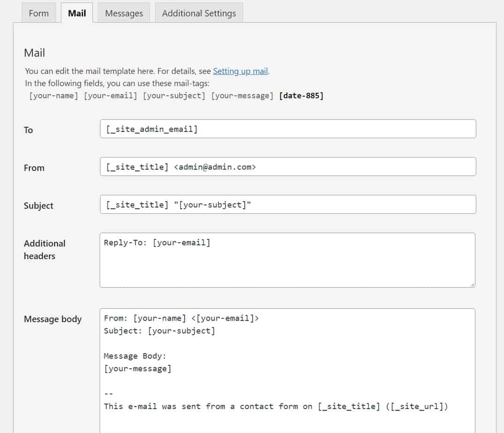The height and width of the screenshot is (433, 504).
Task: Click the bold [date-885] mail-tag
Action: [301, 96]
